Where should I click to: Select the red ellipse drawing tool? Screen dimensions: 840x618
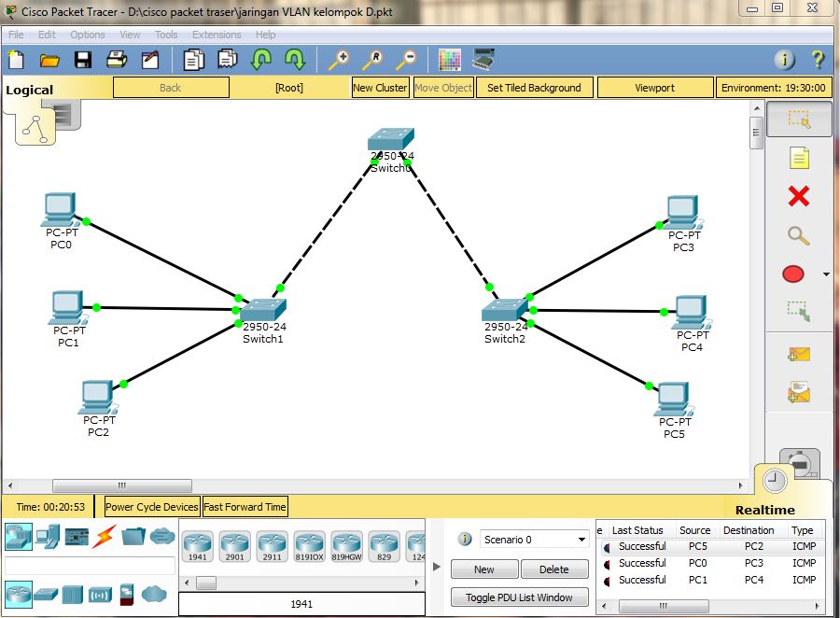pos(793,274)
